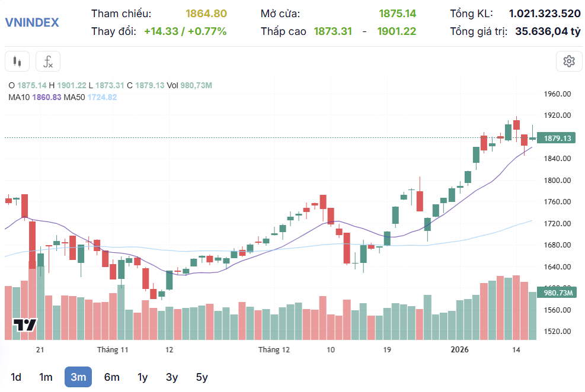This screenshot has height=392, width=585.
Task: Open chart settings gear
Action: tap(569, 62)
